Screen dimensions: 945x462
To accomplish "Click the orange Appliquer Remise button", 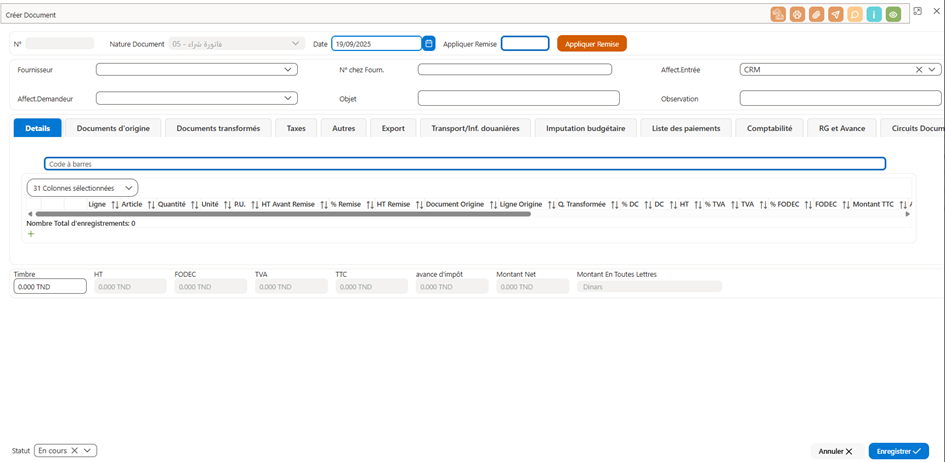I will tap(592, 43).
